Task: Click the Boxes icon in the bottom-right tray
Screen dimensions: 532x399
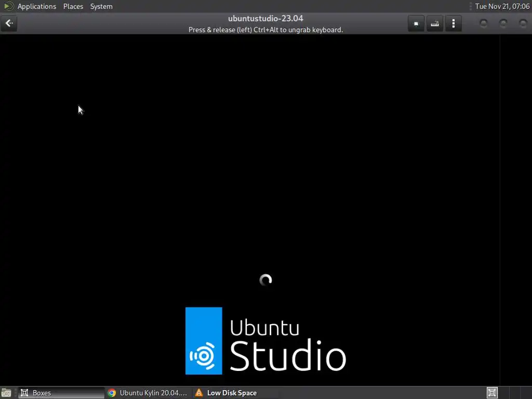Action: tap(492, 393)
